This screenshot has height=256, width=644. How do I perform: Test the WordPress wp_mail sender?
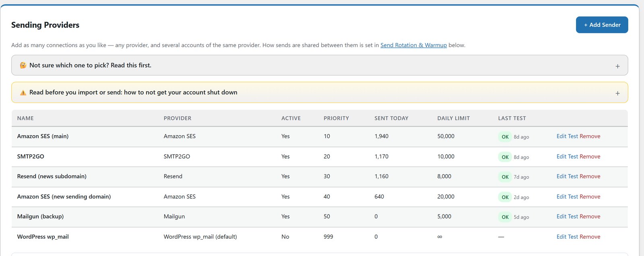(573, 237)
